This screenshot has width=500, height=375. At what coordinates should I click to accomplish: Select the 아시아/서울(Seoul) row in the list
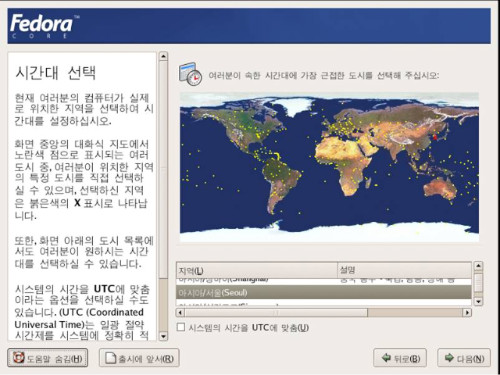[x=323, y=292]
